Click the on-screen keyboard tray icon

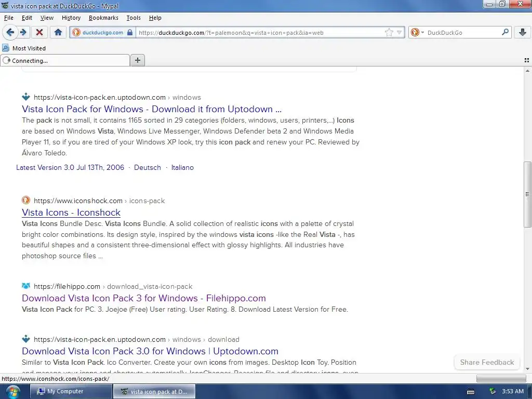click(471, 392)
